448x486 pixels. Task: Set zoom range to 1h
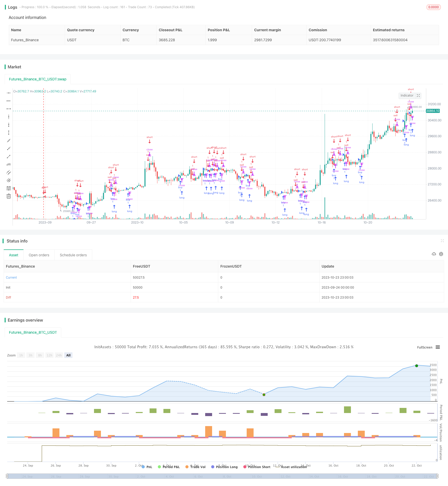coord(21,355)
